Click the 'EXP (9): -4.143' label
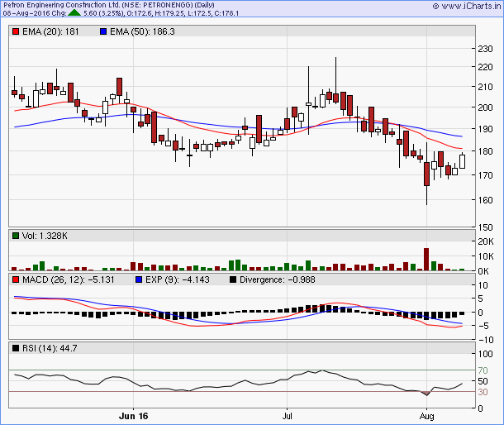The image size is (504, 425). [x=178, y=279]
